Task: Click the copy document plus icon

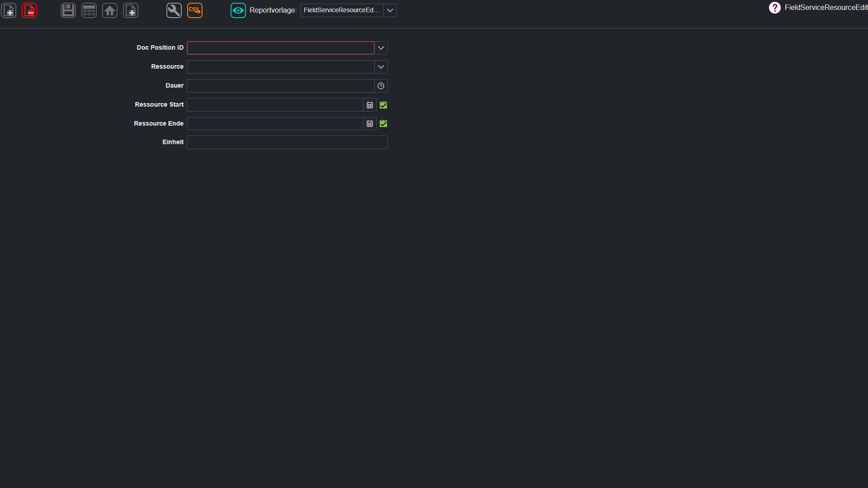Action: pos(131,10)
